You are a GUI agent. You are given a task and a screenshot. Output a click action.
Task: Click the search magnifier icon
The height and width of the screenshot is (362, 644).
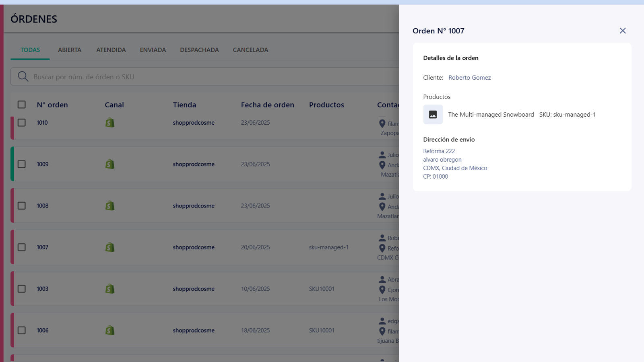(x=23, y=76)
